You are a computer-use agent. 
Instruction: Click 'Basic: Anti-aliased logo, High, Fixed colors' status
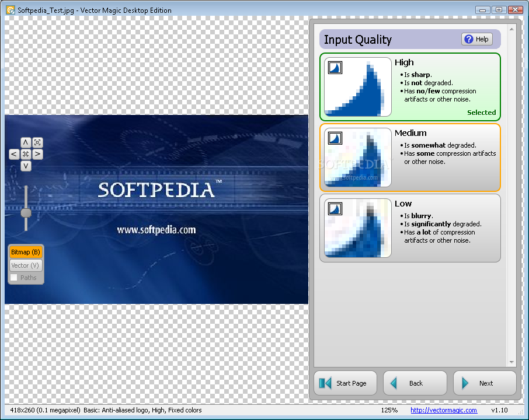142,410
